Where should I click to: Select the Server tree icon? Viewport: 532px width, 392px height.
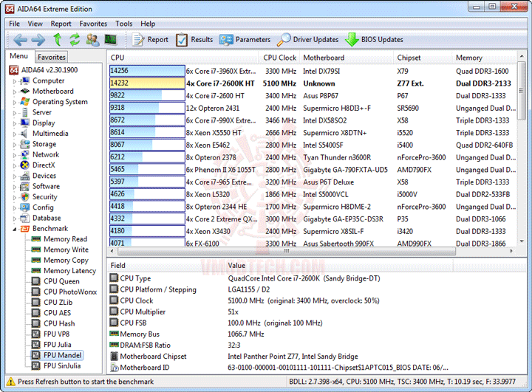click(24, 112)
